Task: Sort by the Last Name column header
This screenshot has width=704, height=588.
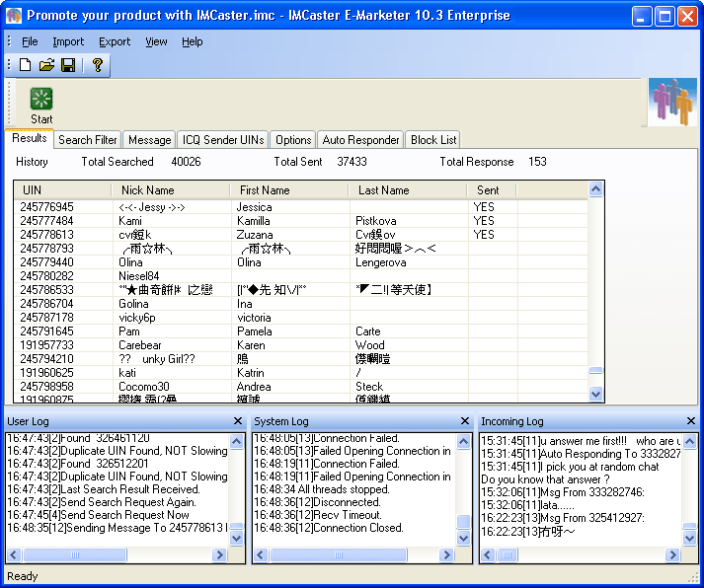Action: [x=408, y=190]
